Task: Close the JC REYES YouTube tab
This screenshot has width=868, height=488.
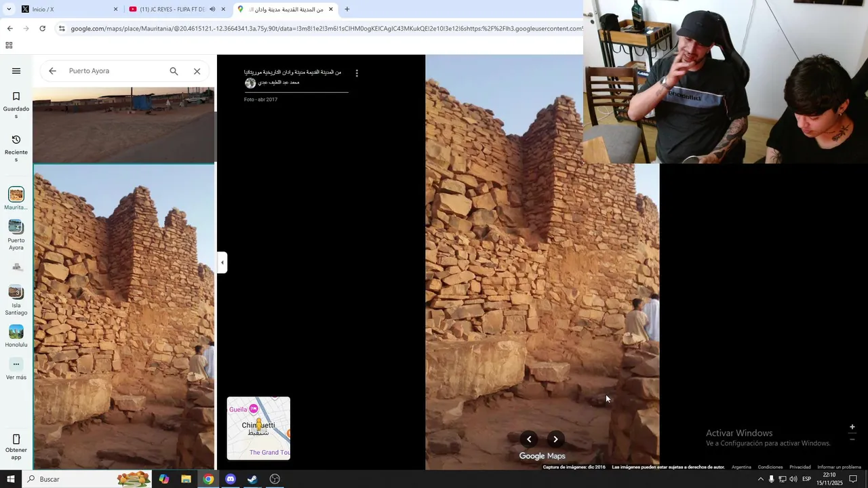Action: click(223, 9)
